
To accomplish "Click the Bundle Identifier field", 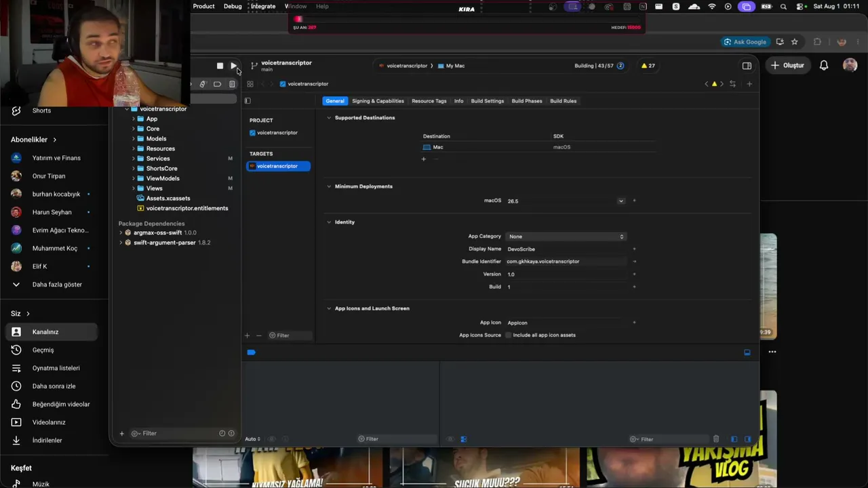I will (x=566, y=262).
